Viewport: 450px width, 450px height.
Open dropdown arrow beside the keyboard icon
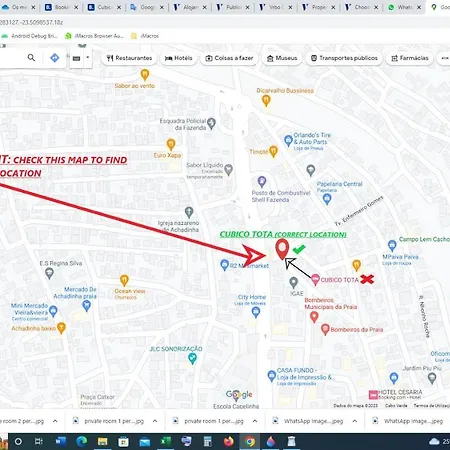pyautogui.click(x=87, y=57)
